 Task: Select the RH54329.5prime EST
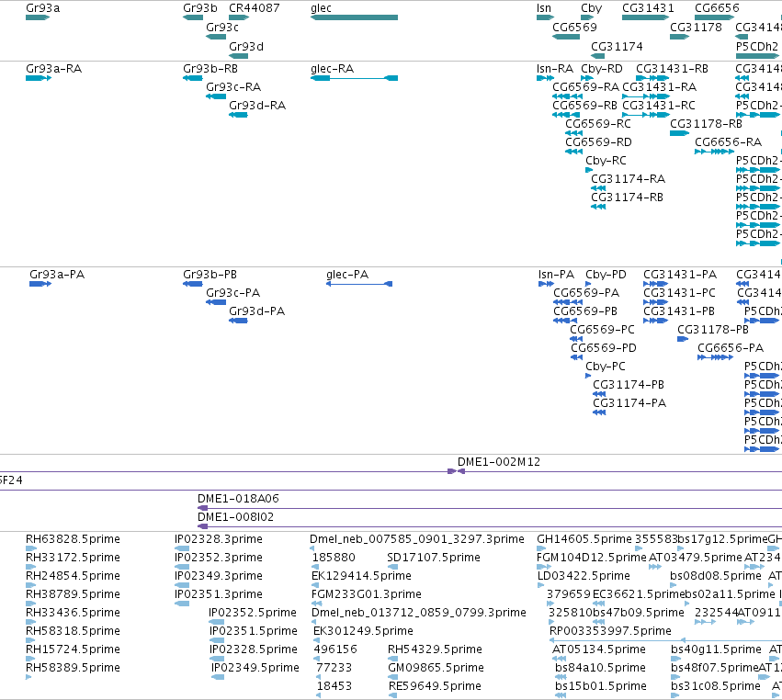435,649
